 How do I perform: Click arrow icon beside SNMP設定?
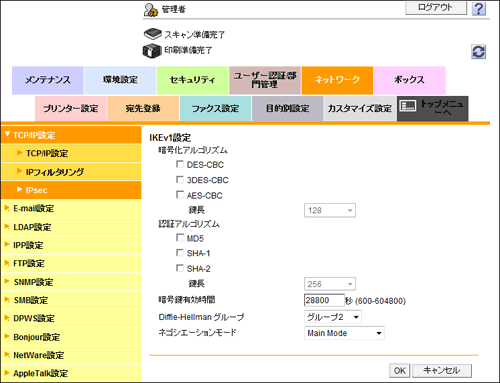7,281
